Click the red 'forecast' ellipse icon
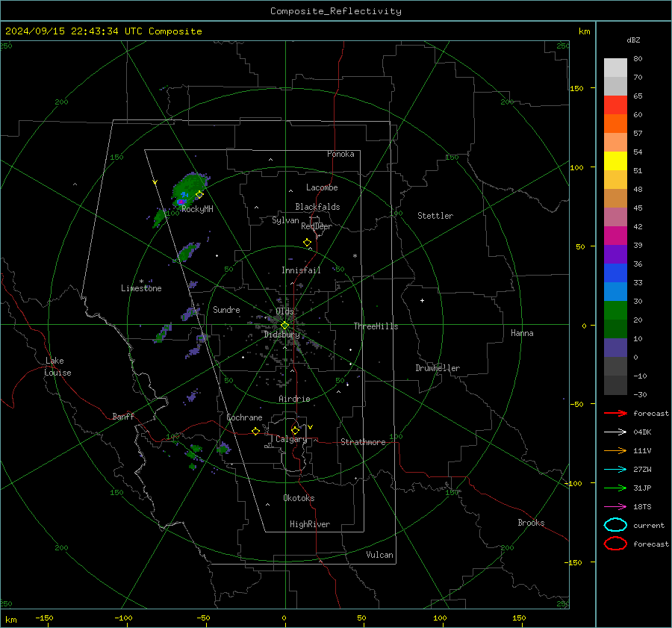672x628 pixels. pos(615,544)
